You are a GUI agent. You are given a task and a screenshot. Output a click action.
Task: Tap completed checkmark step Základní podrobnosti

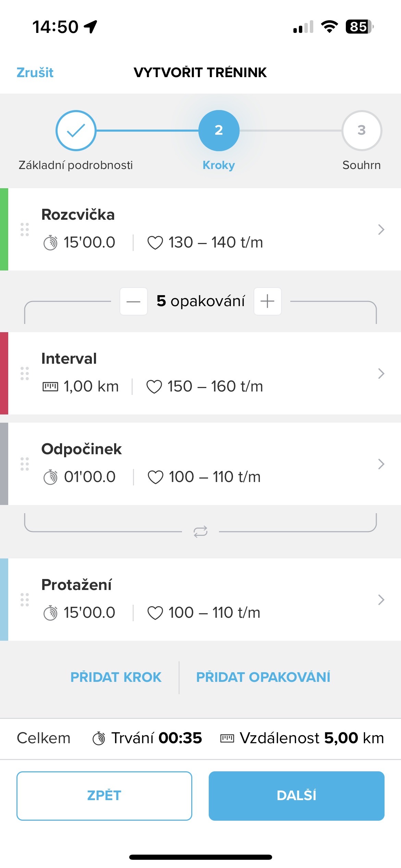76,131
